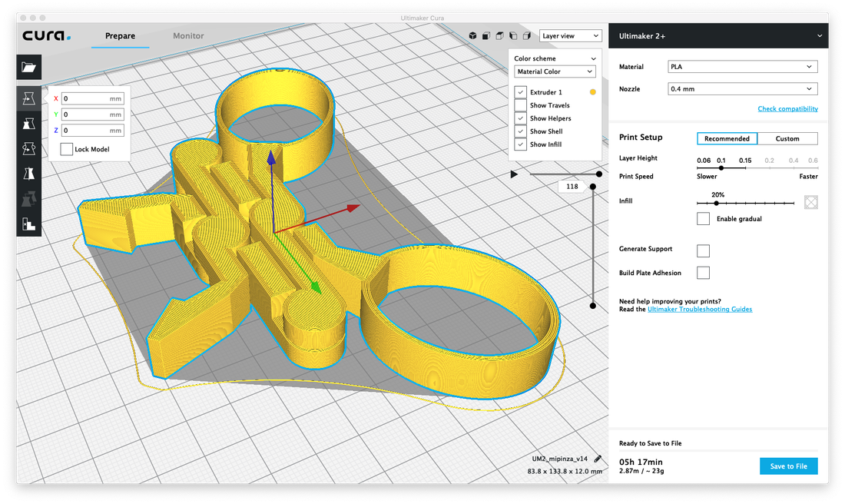This screenshot has height=504, width=845.
Task: Collapse the Color scheme panel chevron
Action: (593, 58)
